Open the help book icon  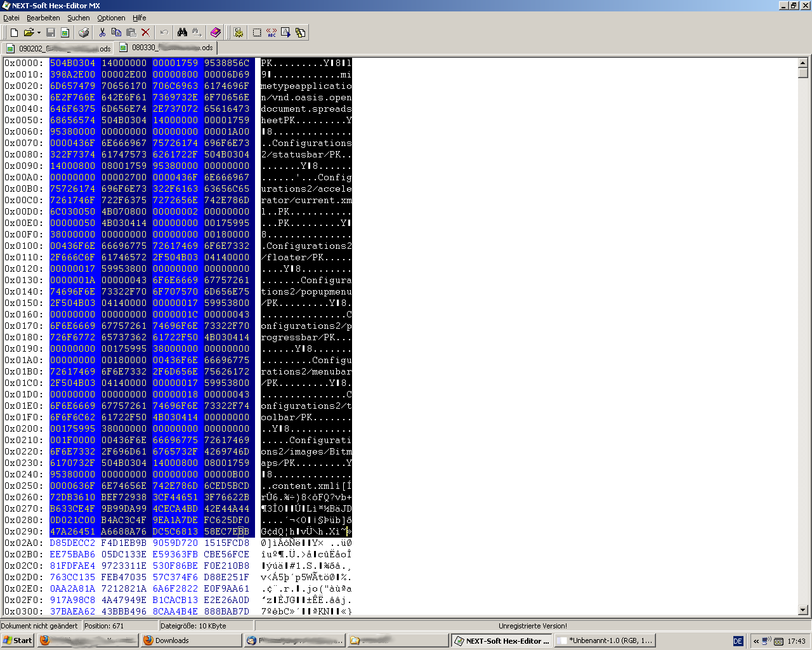tap(215, 32)
